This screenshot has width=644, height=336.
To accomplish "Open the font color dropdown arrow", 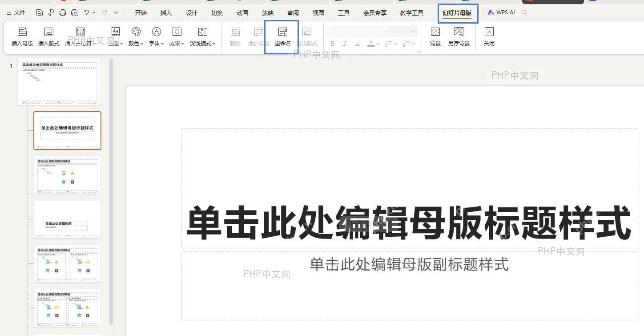I will [378, 44].
